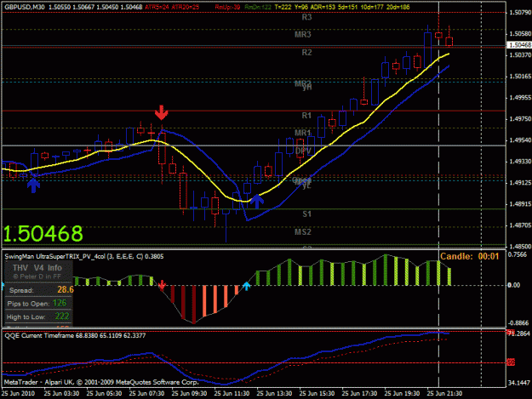The width and height of the screenshot is (532, 399).
Task: Click the Pips to Open value 126
Action: [x=60, y=303]
